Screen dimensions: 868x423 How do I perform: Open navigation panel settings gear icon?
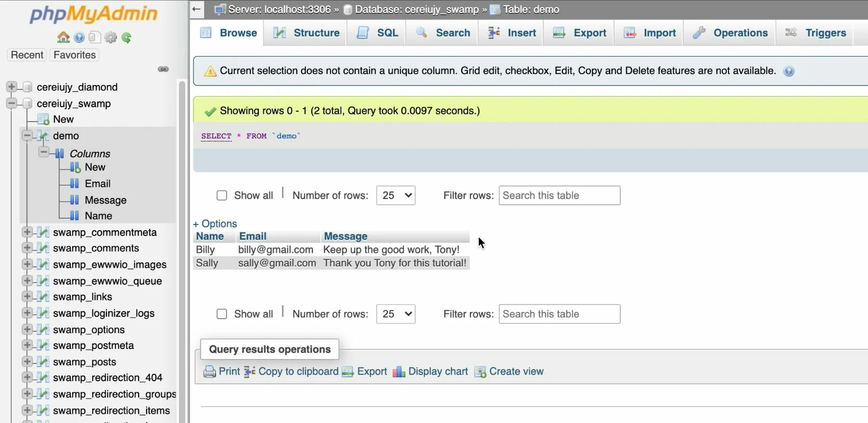pos(111,37)
